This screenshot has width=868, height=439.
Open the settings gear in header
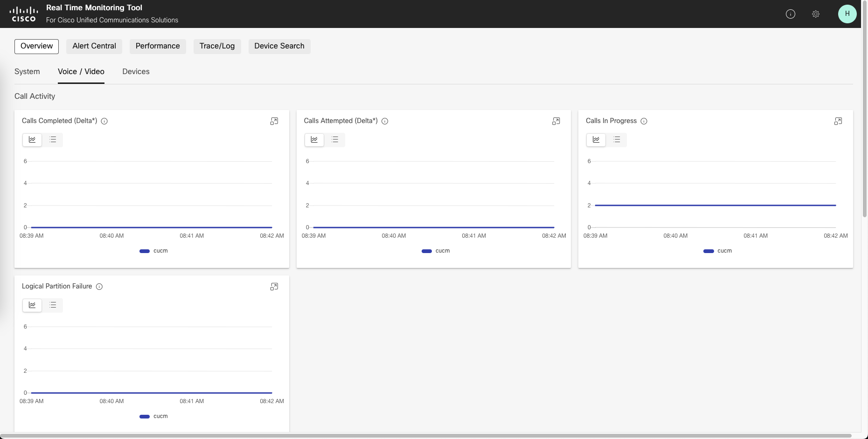[816, 14]
